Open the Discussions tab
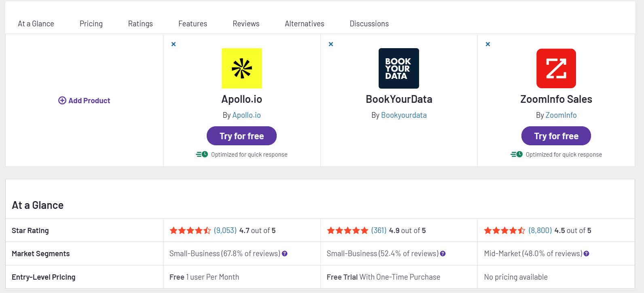This screenshot has height=293, width=644. (x=369, y=23)
